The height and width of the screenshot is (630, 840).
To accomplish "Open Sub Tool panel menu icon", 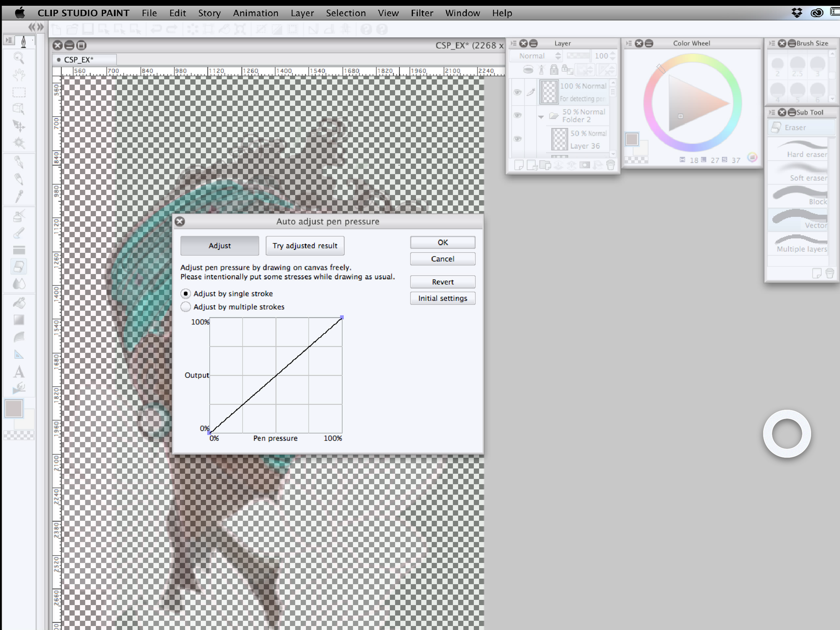I will coord(772,113).
